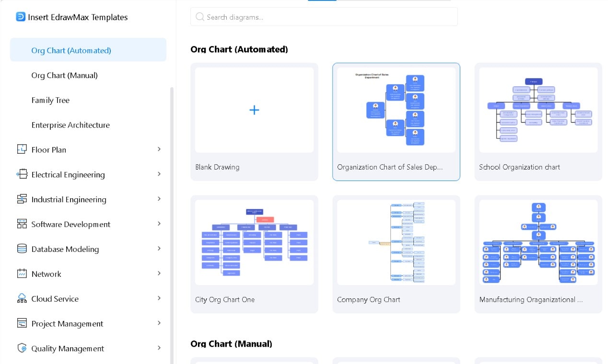608x364 pixels.
Task: Click the Floor Plan category icon
Action: tap(22, 149)
